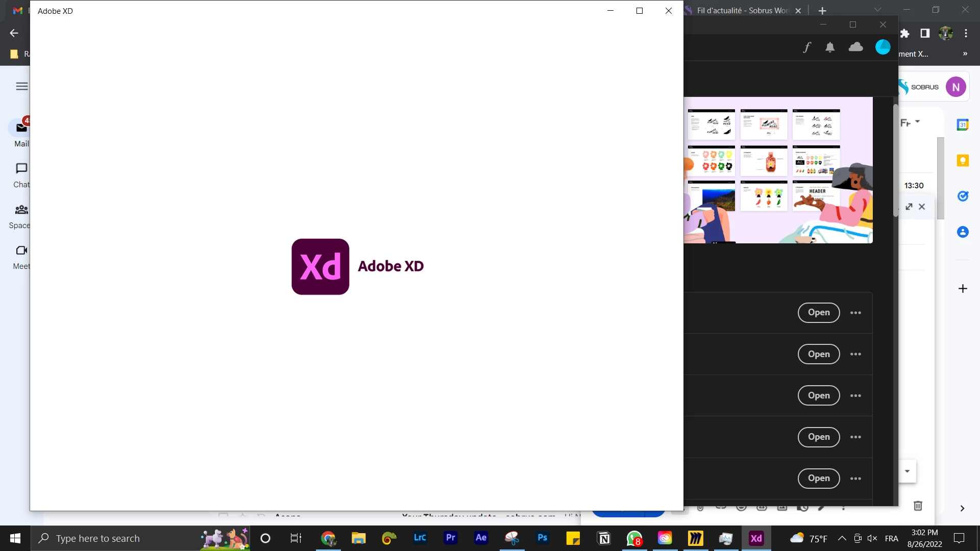Open the last row's three-dots options menu
Image resolution: width=980 pixels, height=551 pixels.
point(855,479)
